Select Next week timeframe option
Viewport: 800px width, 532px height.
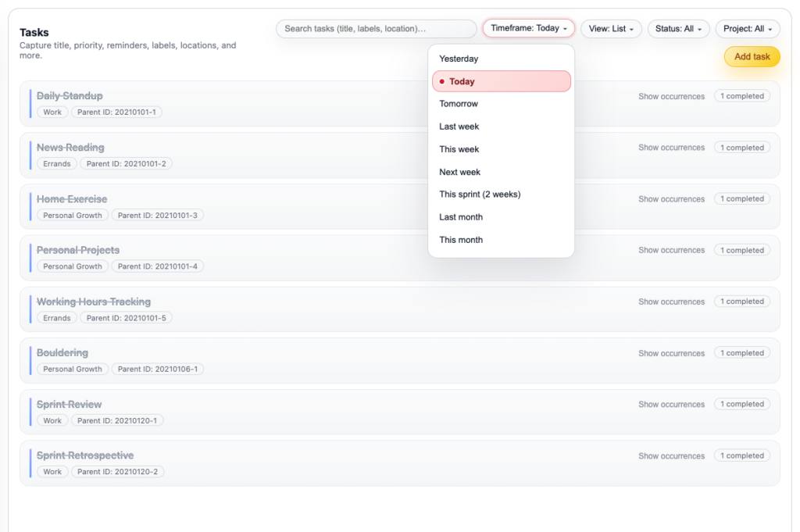460,172
